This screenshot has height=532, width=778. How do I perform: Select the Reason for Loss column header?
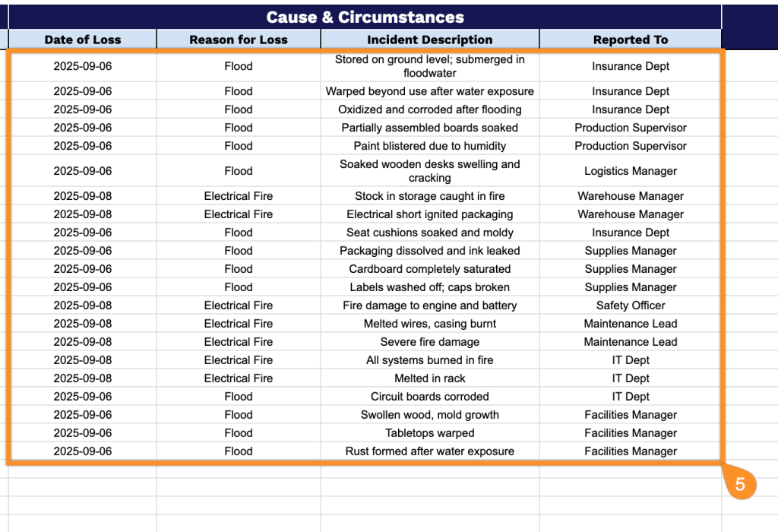tap(238, 40)
